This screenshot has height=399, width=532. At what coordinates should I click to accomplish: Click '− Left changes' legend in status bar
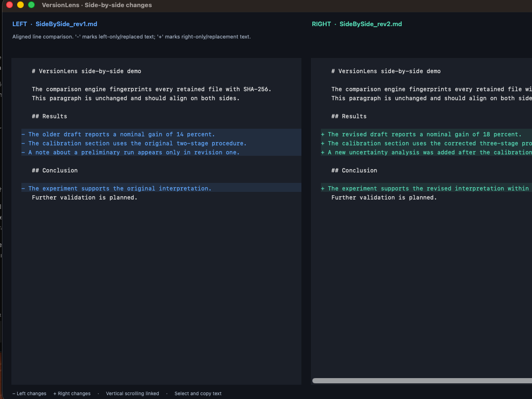coord(29,394)
